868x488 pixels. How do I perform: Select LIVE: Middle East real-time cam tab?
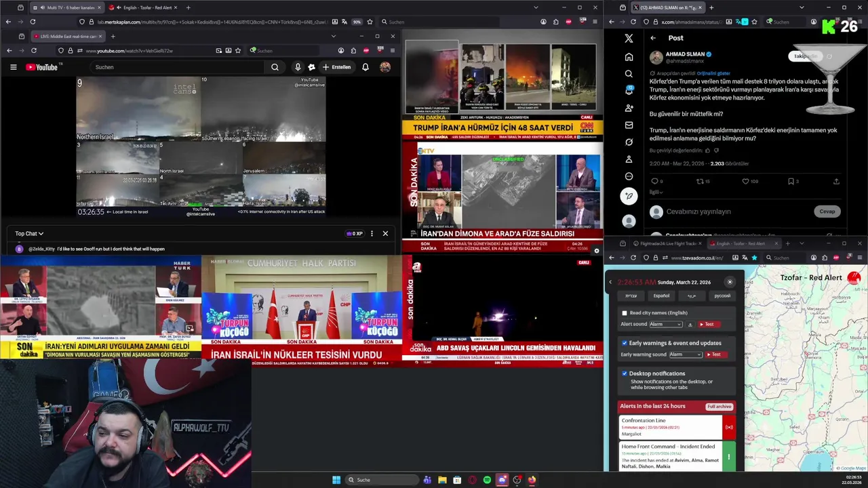66,36
